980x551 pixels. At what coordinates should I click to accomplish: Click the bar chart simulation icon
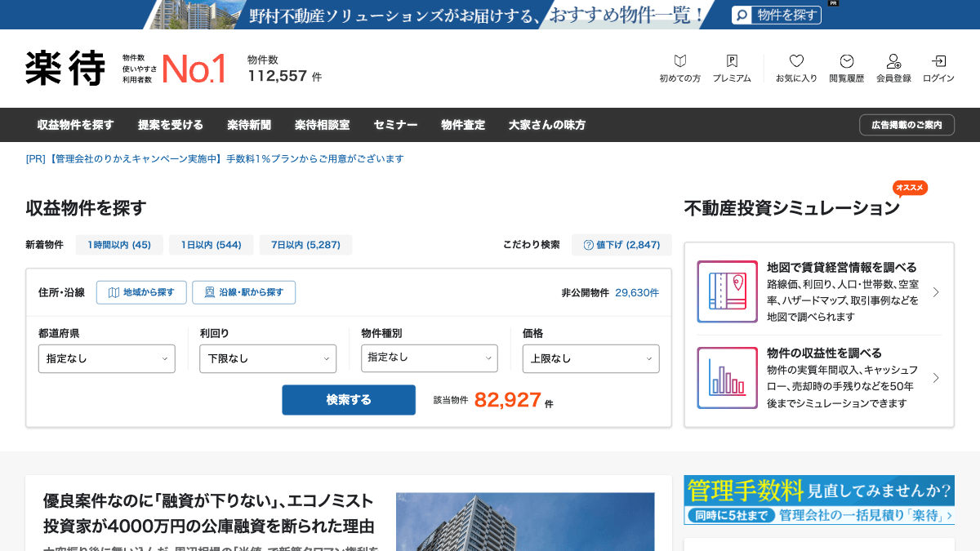(727, 378)
